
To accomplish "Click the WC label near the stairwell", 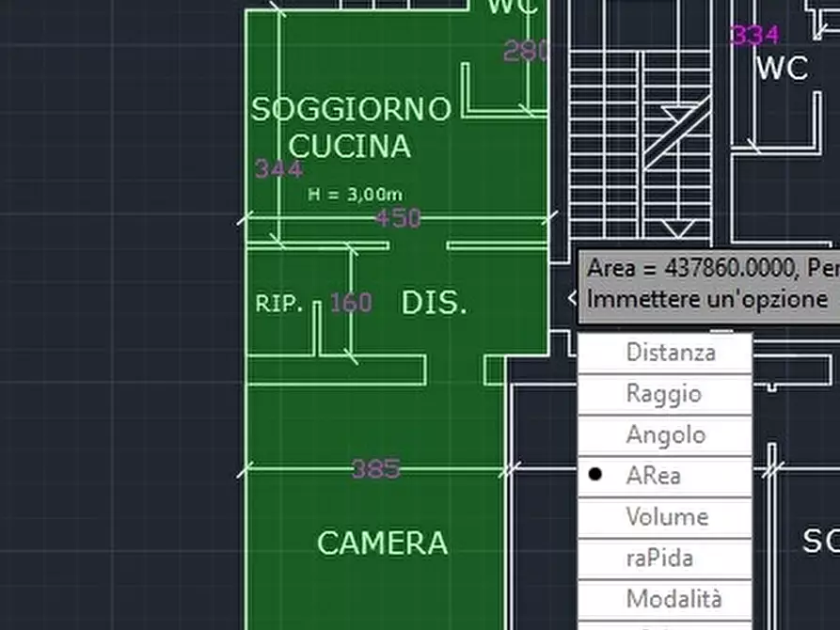I will click(x=781, y=69).
